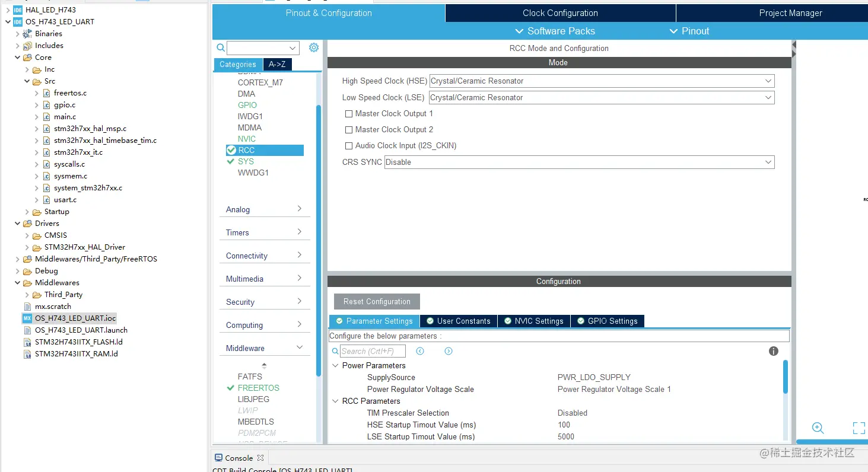
Task: Go to previous parameter search result arrow
Action: pos(420,351)
